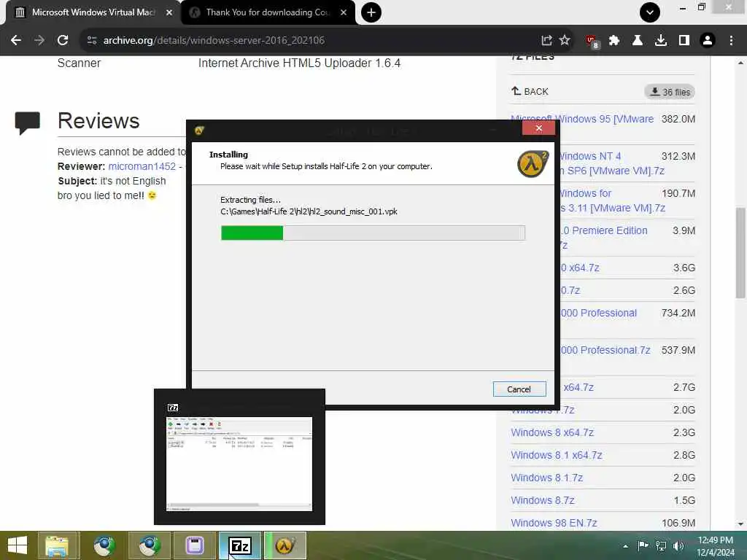Open tab search dropdown arrow
The height and width of the screenshot is (560, 747).
point(650,12)
